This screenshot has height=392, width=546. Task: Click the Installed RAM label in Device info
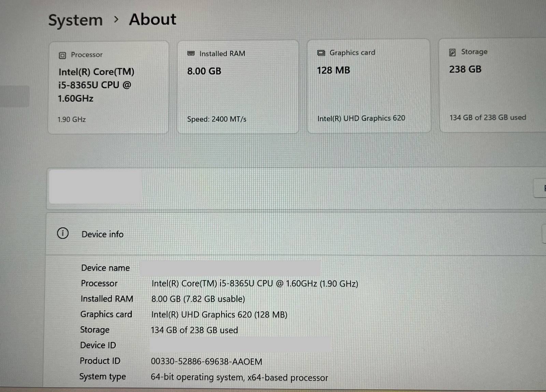(x=107, y=299)
